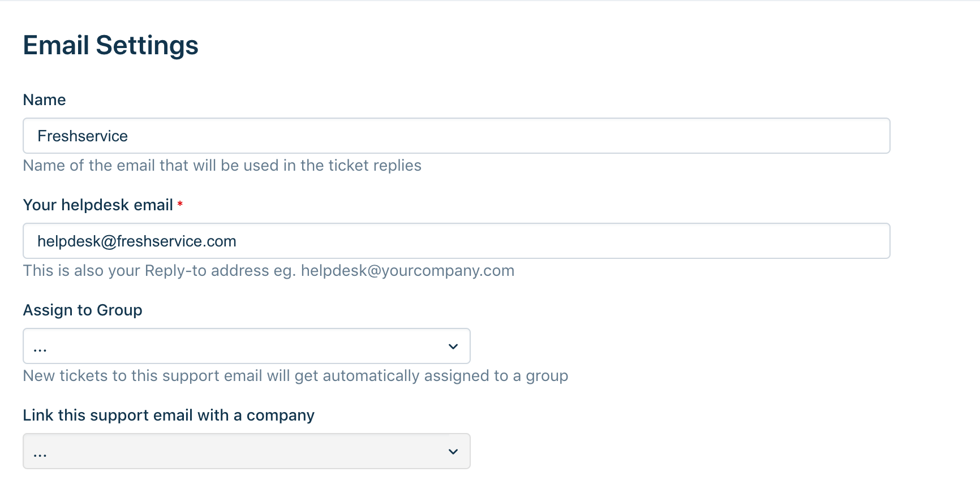This screenshot has width=980, height=485.
Task: Click the "Your helpdesk email" label
Action: (x=98, y=205)
